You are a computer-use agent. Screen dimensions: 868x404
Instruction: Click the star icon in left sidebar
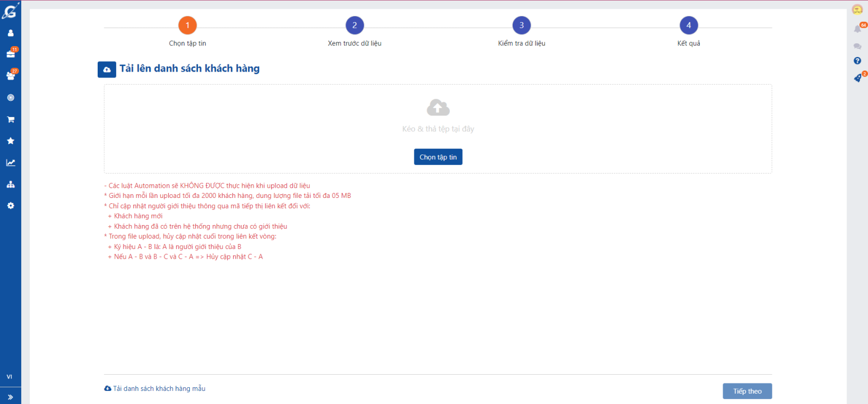[x=10, y=141]
